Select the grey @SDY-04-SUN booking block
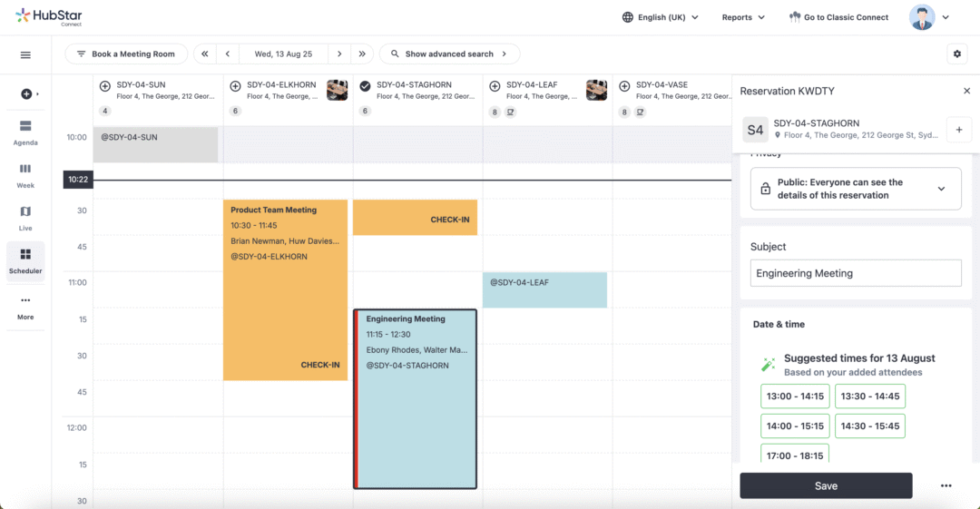 click(156, 144)
